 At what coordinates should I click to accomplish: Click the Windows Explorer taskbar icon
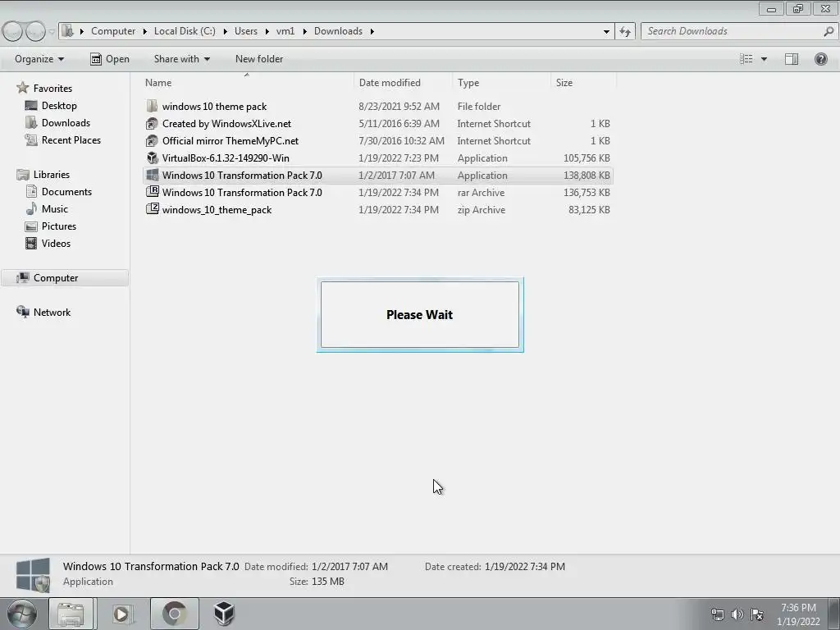[71, 614]
